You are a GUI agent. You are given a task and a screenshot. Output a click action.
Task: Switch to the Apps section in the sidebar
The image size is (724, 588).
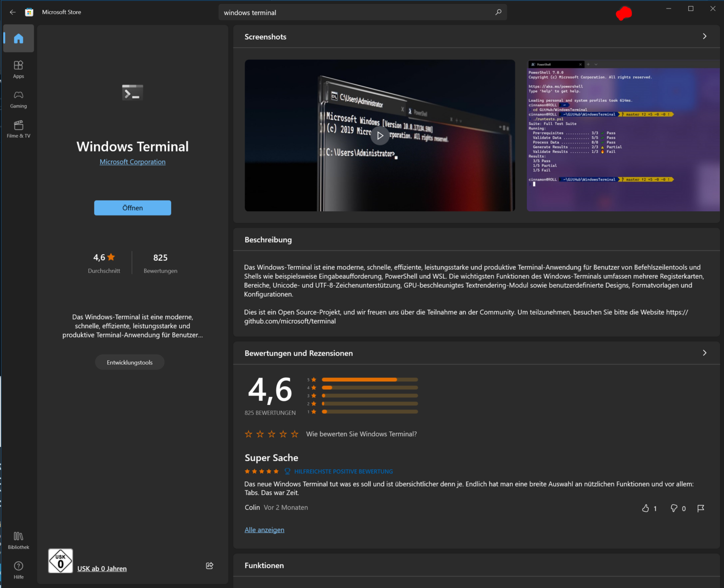tap(18, 69)
